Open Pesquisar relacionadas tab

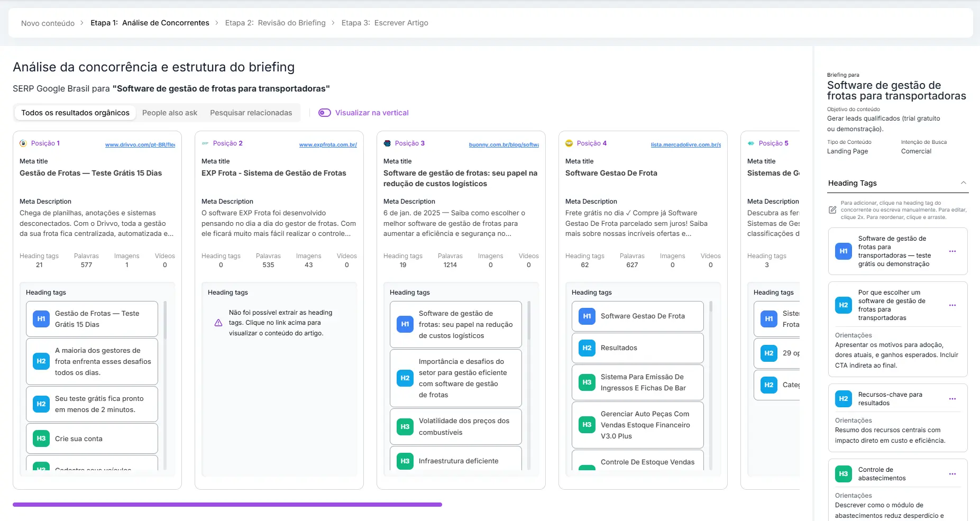251,113
